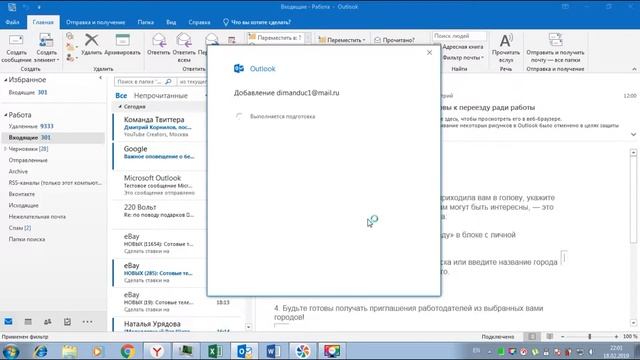Open the Google email
The width and height of the screenshot is (640, 360).
click(x=159, y=156)
